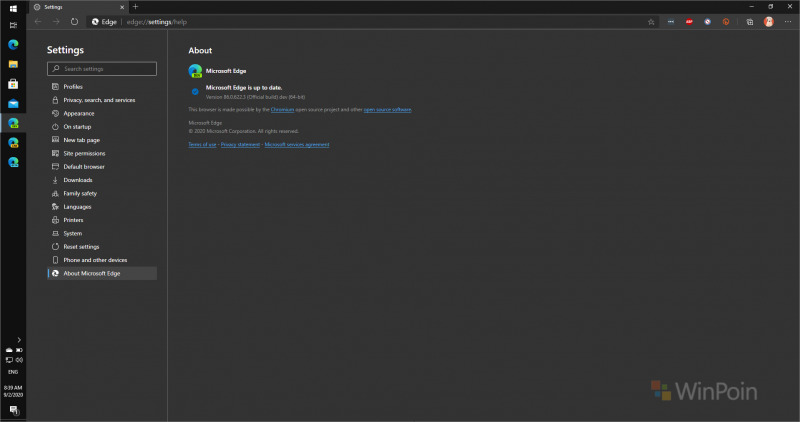Click the Microsoft Edge Dev logo
800x422 pixels.
click(x=195, y=71)
